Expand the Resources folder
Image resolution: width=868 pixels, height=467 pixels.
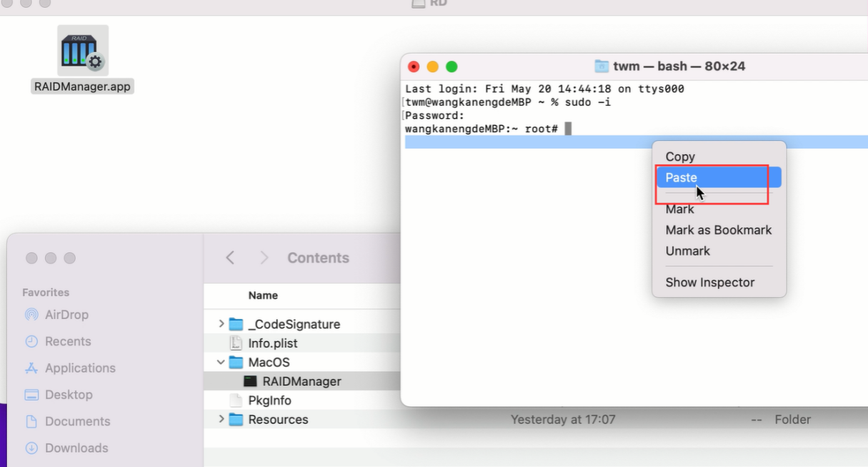tap(221, 419)
